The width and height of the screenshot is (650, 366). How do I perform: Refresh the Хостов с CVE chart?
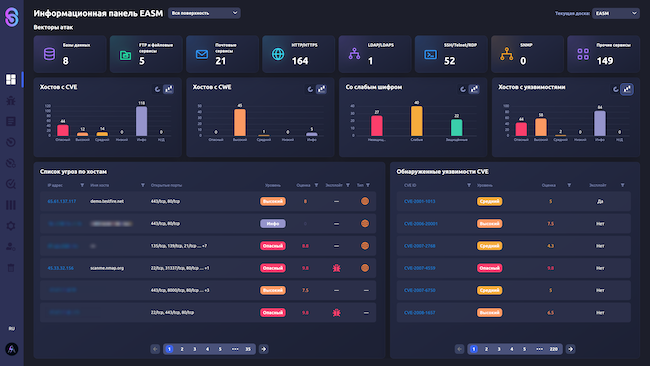pos(157,89)
